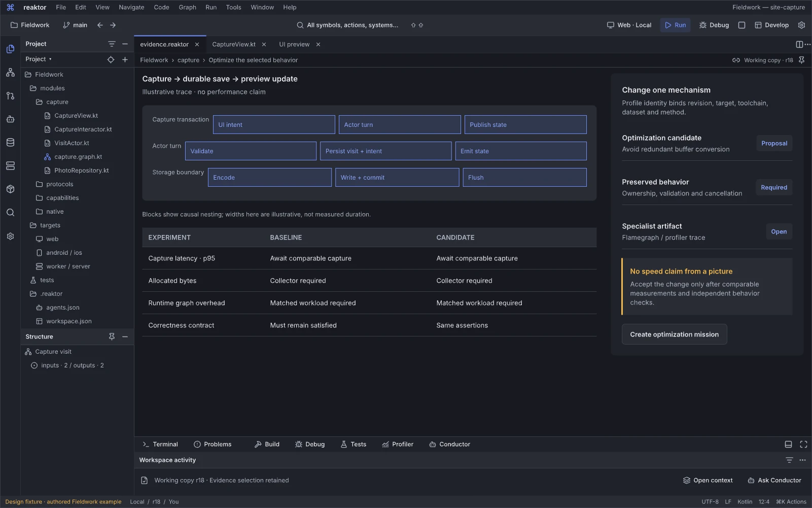812x508 pixels.
Task: Click the stop square icon beside Debug
Action: [x=742, y=25]
